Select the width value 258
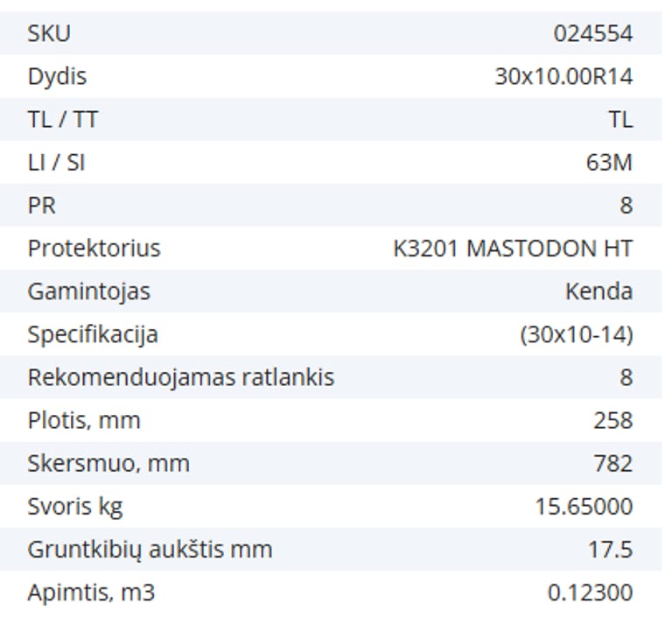The width and height of the screenshot is (672, 632). coord(612,421)
